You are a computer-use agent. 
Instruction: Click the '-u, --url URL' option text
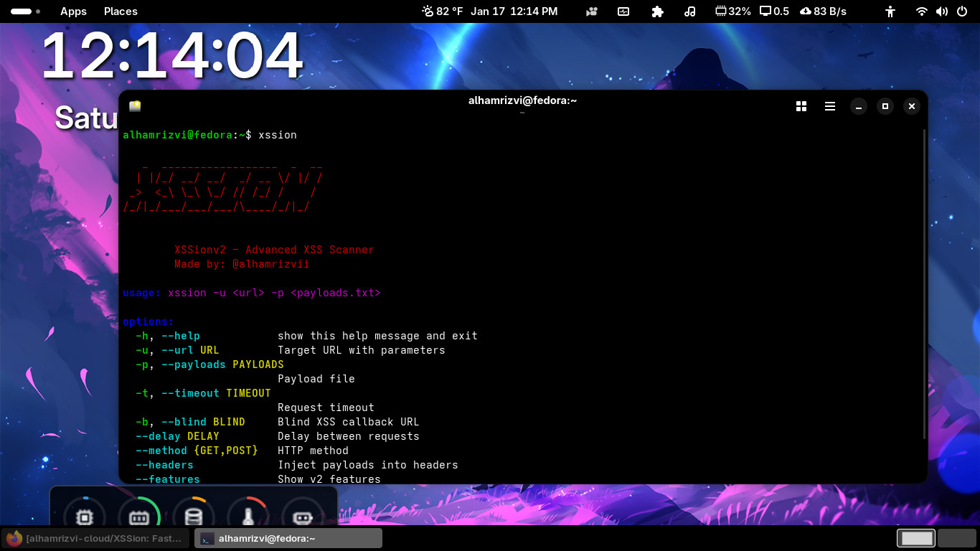click(177, 350)
